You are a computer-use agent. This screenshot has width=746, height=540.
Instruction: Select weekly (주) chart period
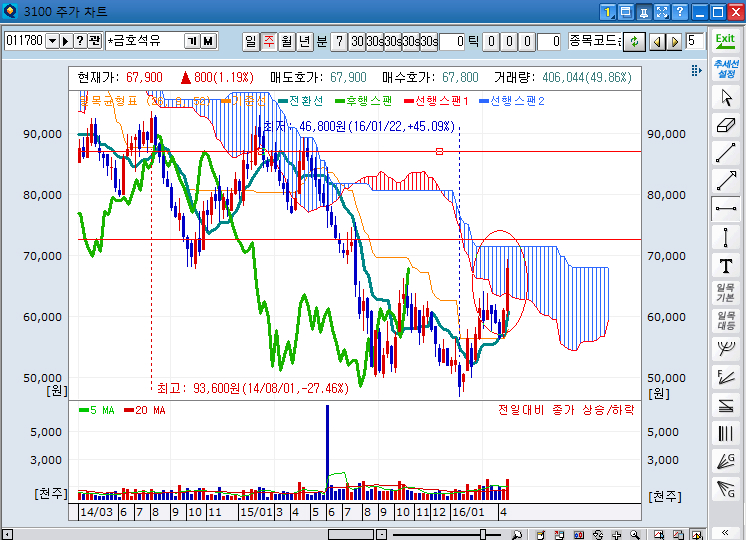pyautogui.click(x=269, y=41)
